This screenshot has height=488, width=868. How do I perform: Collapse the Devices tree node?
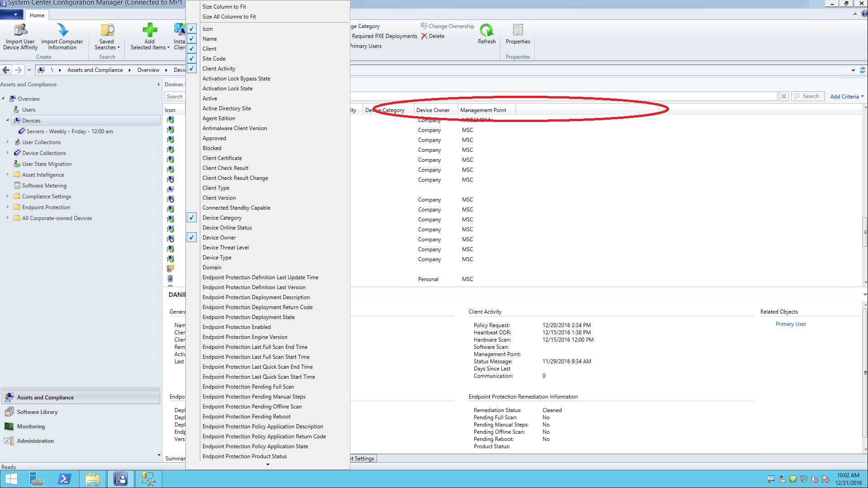click(8, 120)
